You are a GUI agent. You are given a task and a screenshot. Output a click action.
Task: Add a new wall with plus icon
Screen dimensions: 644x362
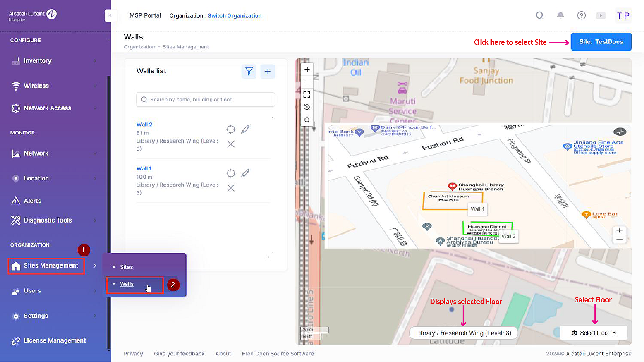268,71
